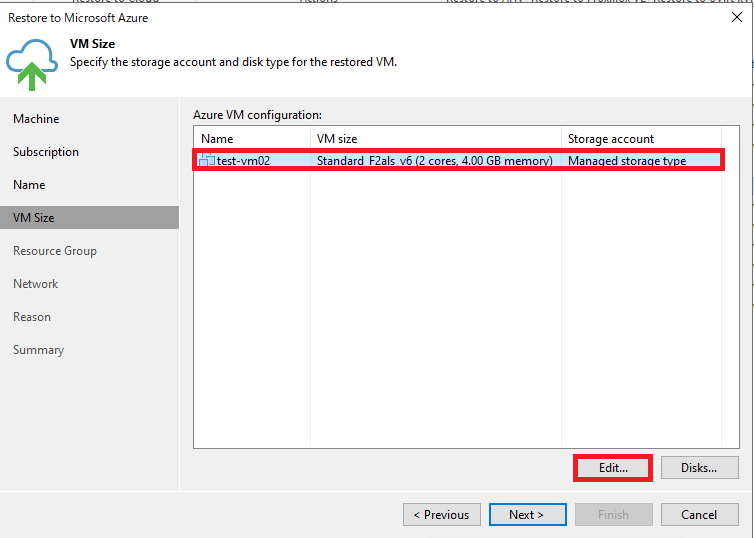Screen dimensions: 754x538
Task: Return to Previous wizard step
Action: (x=441, y=514)
